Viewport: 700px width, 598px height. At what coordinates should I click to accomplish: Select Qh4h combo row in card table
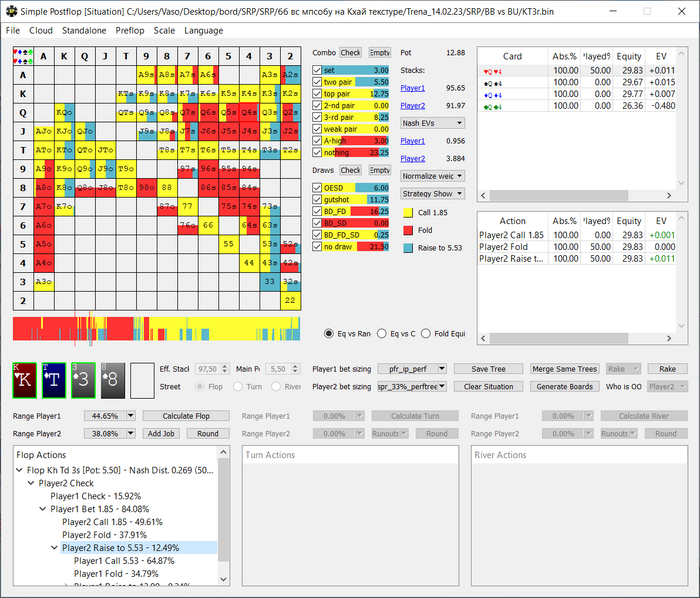pyautogui.click(x=577, y=71)
